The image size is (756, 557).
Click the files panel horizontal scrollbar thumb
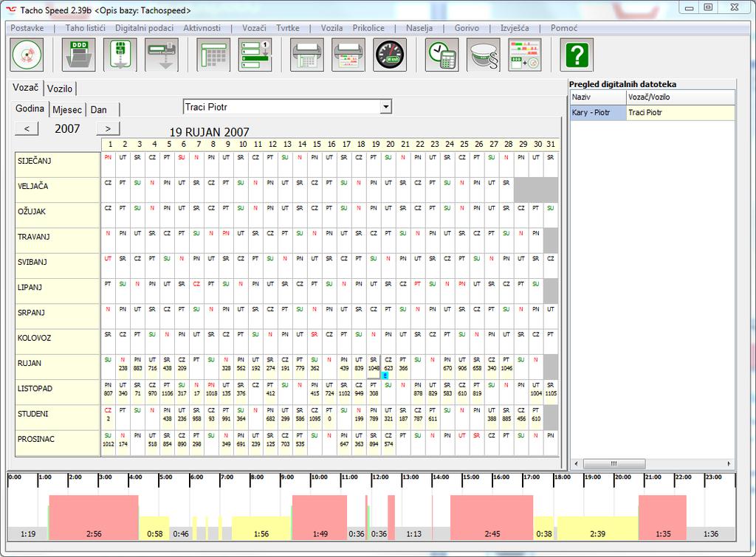[614, 463]
